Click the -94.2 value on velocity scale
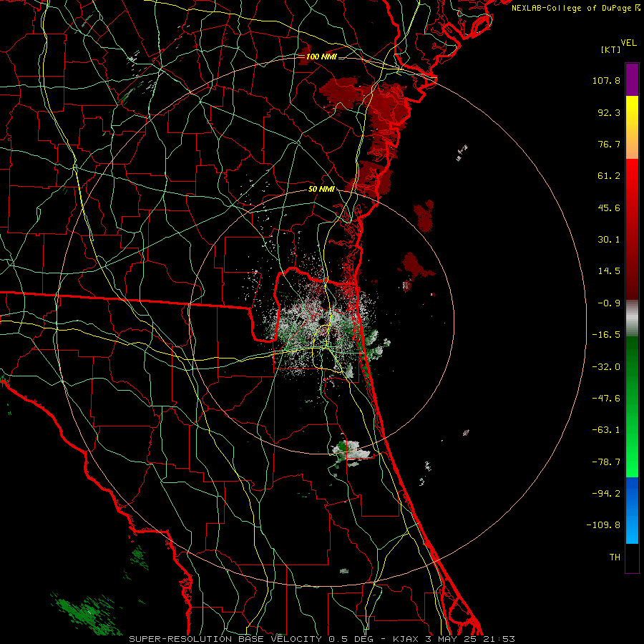Image resolution: width=644 pixels, height=644 pixels. [x=606, y=494]
